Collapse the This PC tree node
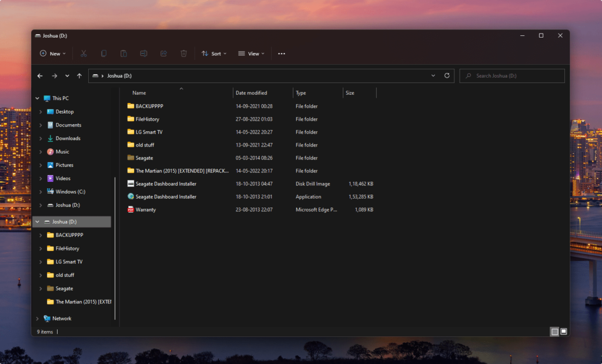Screen dimensions: 602x364 (38, 98)
